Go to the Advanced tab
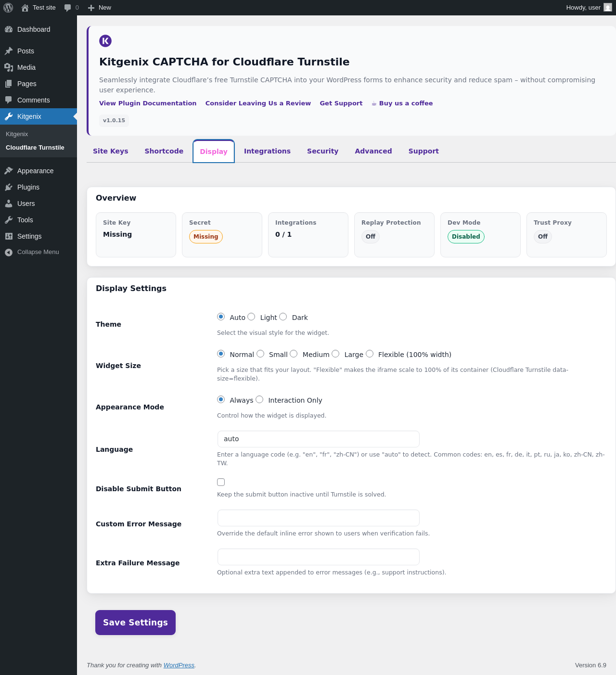 pos(373,151)
